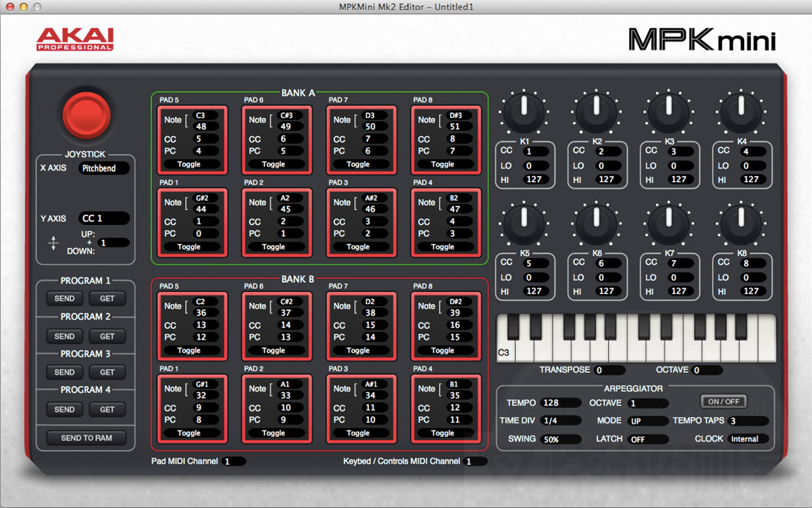The image size is (812, 508).
Task: Click the K5 CC value 5 field
Action: 537,263
